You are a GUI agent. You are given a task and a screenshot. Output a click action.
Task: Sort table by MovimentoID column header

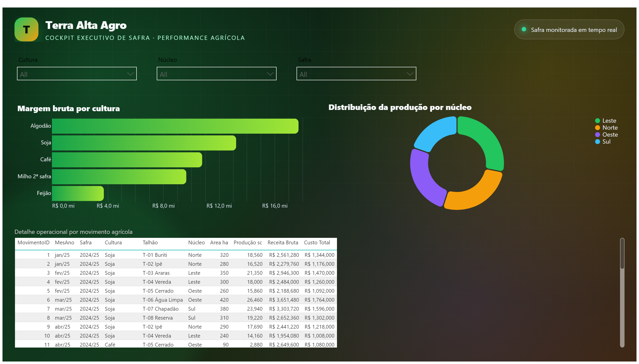coord(33,243)
